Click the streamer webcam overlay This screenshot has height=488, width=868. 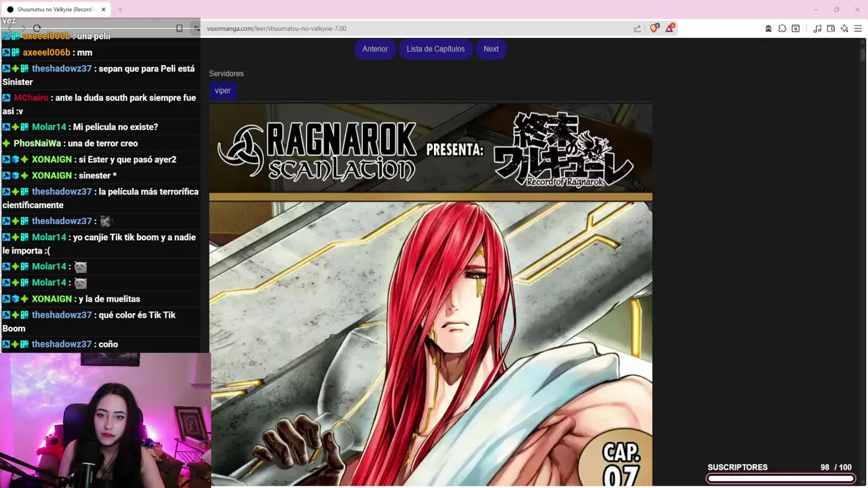pyautogui.click(x=105, y=420)
